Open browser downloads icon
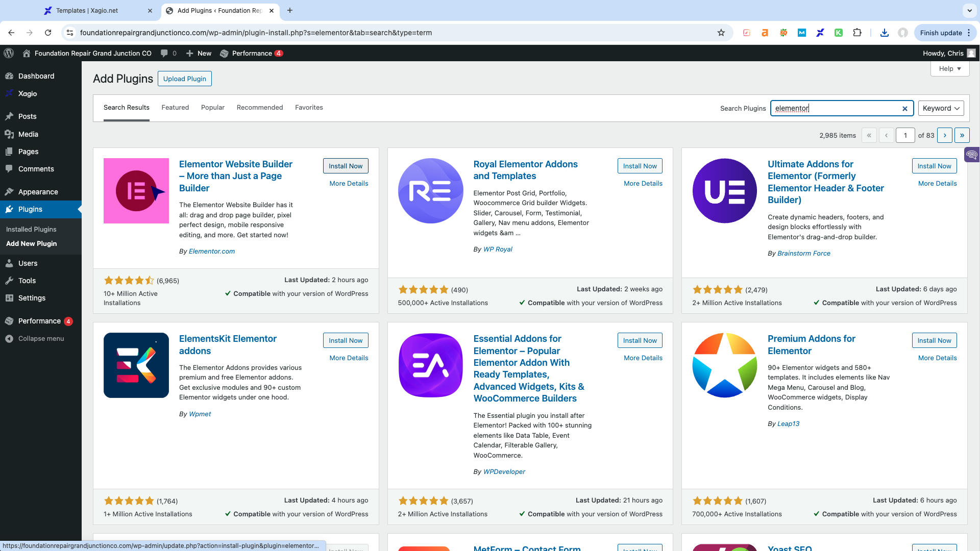Viewport: 980px width, 551px height. click(x=885, y=33)
